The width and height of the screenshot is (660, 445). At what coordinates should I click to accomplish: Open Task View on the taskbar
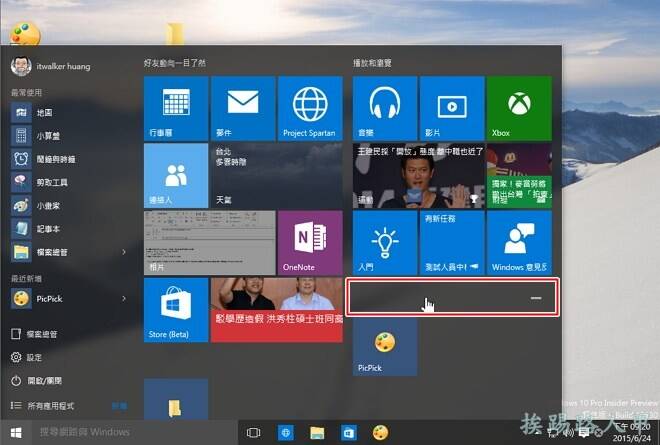[x=253, y=432]
